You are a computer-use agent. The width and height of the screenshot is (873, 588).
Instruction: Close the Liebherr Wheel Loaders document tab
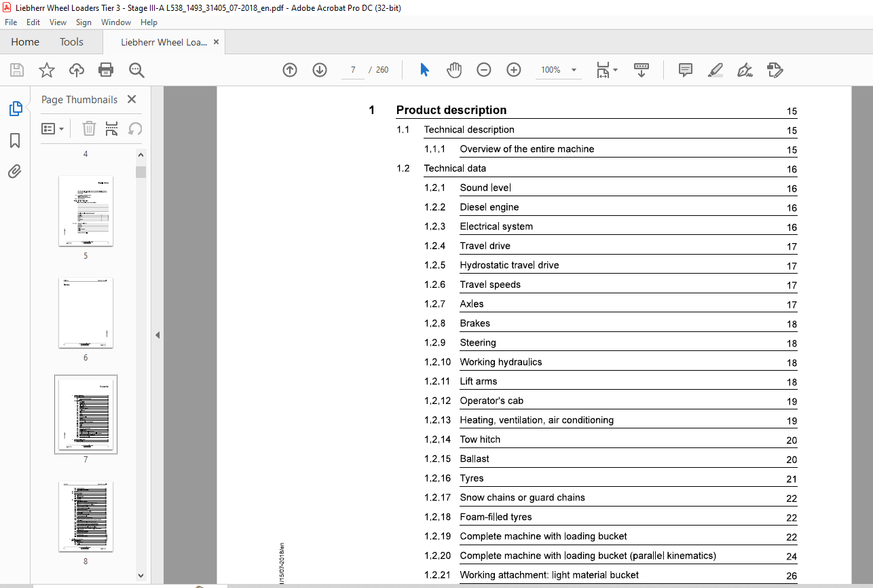[216, 42]
